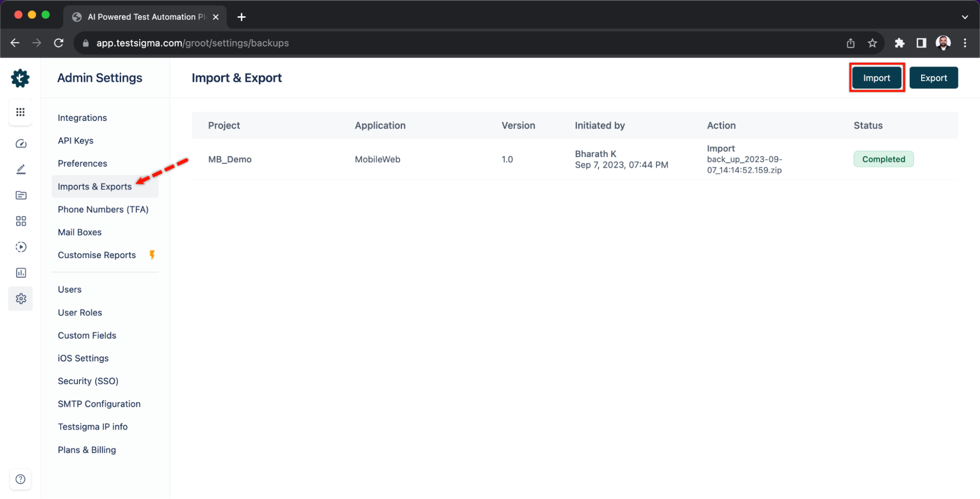Click the Project column header
This screenshot has width=980, height=499.
(224, 126)
